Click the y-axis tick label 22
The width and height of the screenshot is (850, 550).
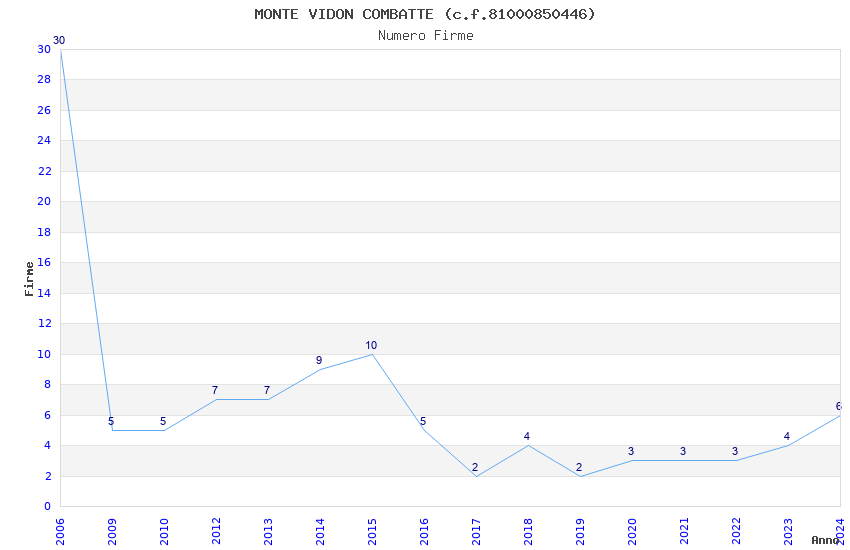click(x=44, y=171)
